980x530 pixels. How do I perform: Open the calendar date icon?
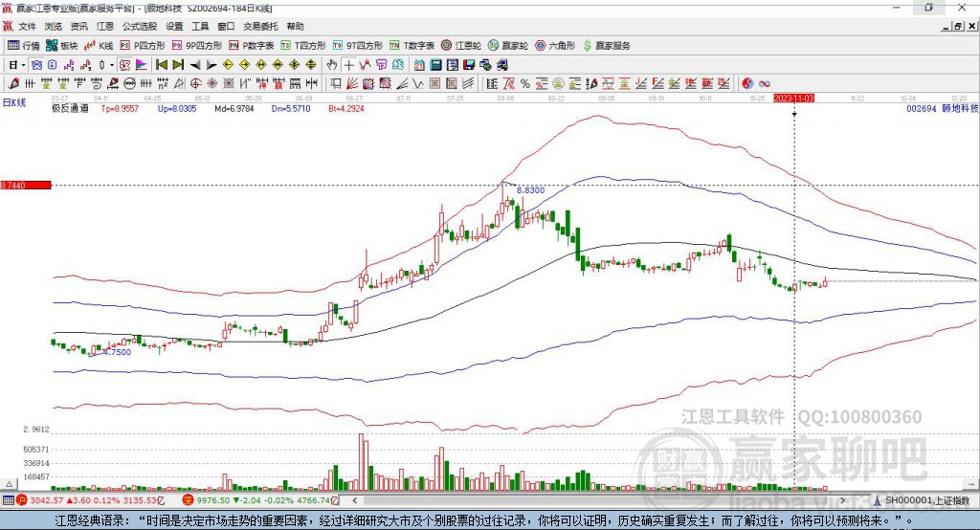click(x=419, y=65)
